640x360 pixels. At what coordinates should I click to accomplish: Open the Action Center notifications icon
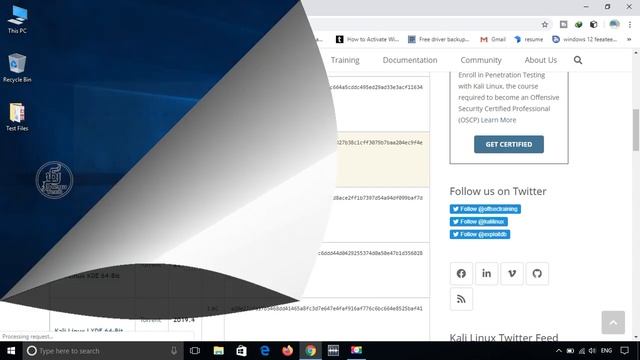624,351
